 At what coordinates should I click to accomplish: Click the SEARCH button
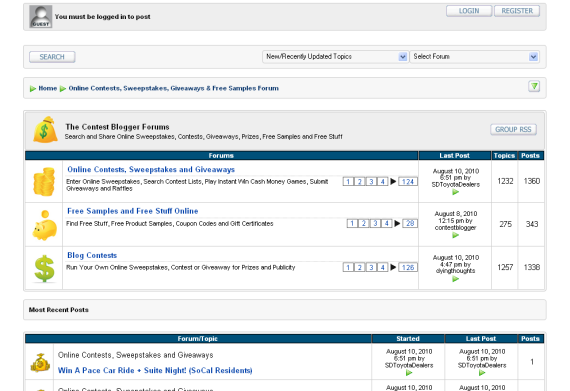(52, 57)
